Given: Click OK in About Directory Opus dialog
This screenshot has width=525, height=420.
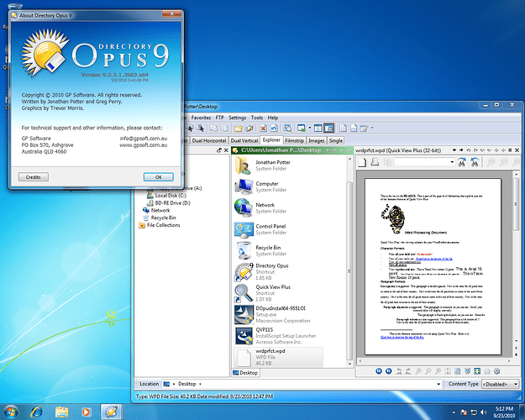Looking at the screenshot, I should [x=159, y=177].
